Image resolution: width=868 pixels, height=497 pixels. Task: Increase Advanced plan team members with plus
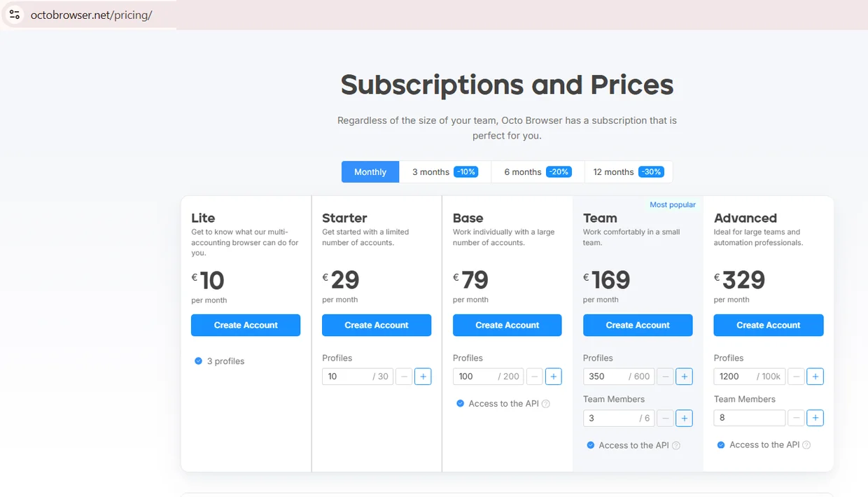[815, 418]
